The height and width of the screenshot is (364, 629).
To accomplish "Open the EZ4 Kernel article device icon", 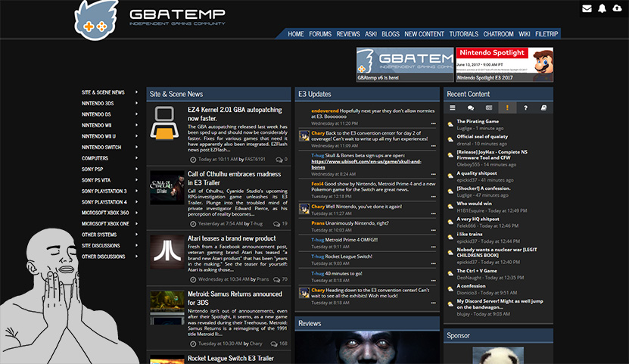I will (164, 123).
